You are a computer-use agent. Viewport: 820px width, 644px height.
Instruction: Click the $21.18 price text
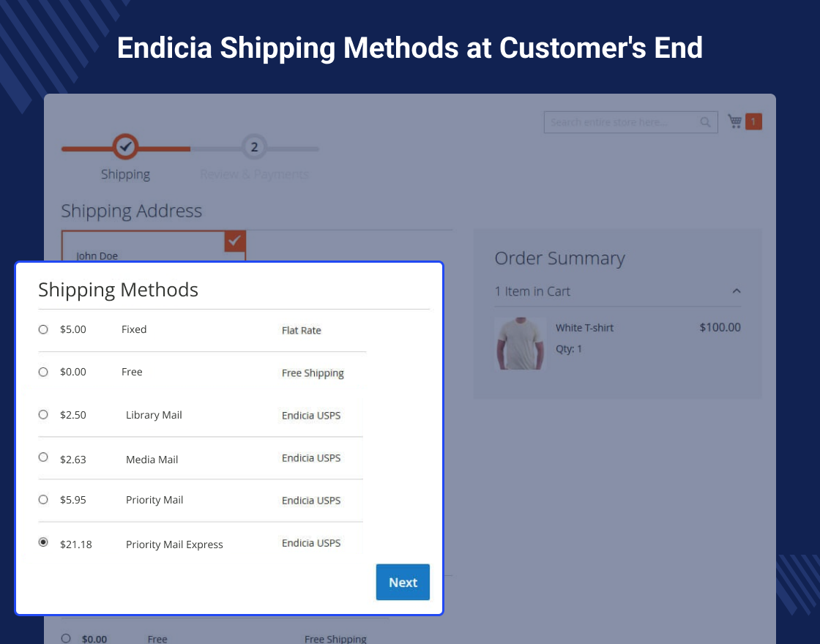[x=76, y=544]
